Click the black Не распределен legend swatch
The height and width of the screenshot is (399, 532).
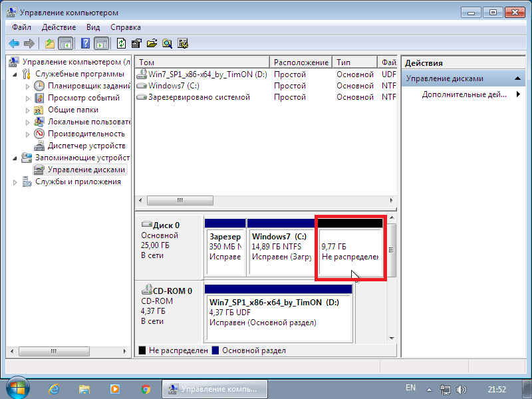(142, 350)
